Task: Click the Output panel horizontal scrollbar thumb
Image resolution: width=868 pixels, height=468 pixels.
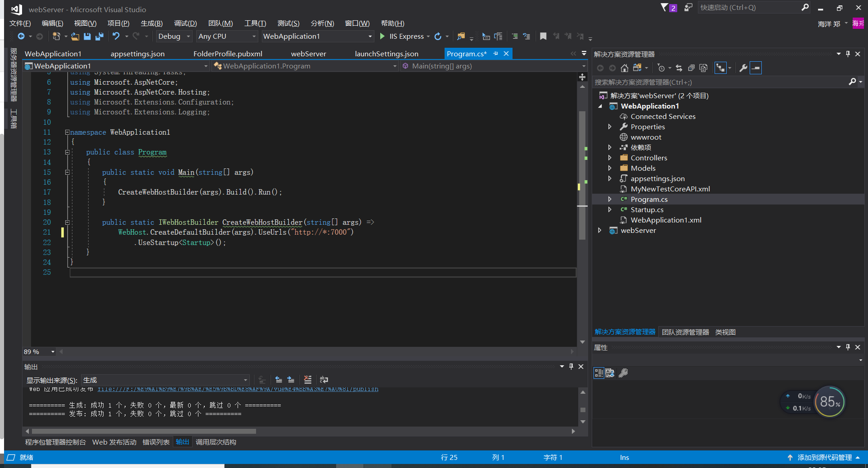Action: [144, 431]
